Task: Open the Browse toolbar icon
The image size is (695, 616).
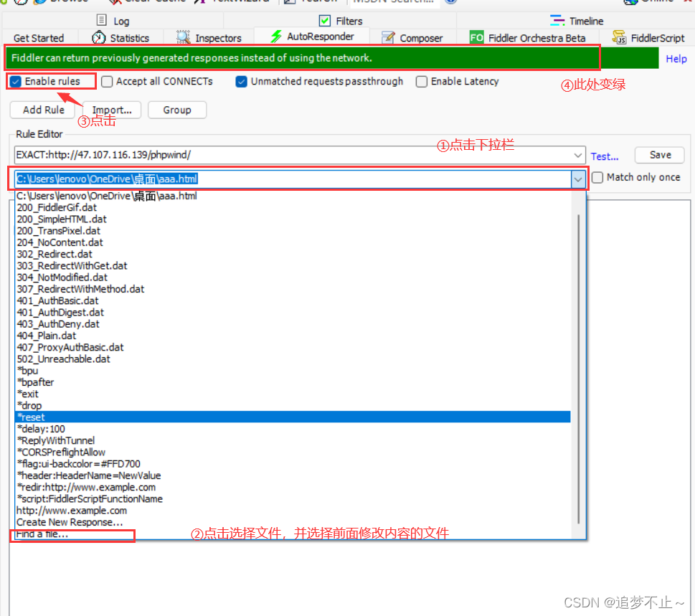Action: [39, 3]
